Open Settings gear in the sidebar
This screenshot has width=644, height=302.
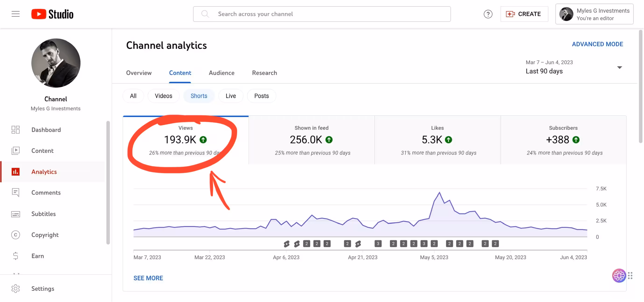(x=15, y=288)
